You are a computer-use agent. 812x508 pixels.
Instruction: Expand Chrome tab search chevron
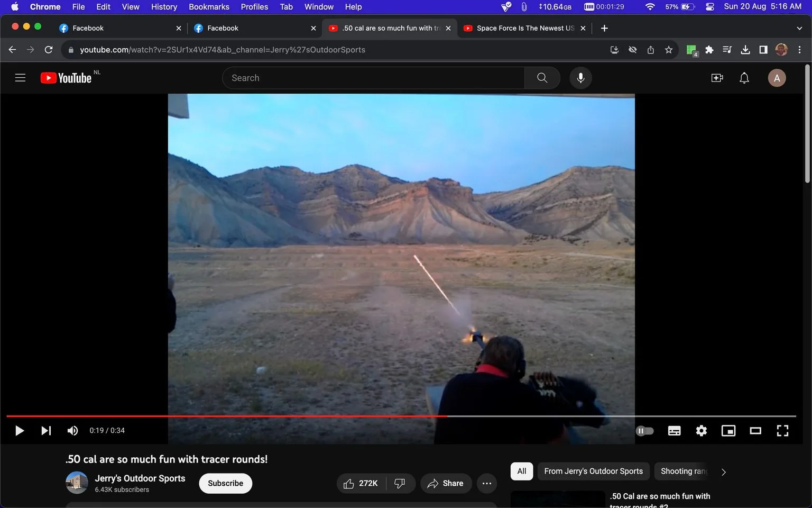799,28
